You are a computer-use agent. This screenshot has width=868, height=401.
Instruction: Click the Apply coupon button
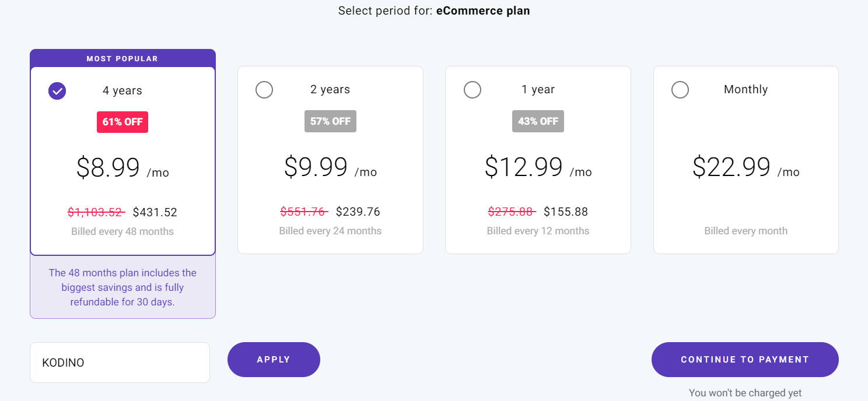274,360
